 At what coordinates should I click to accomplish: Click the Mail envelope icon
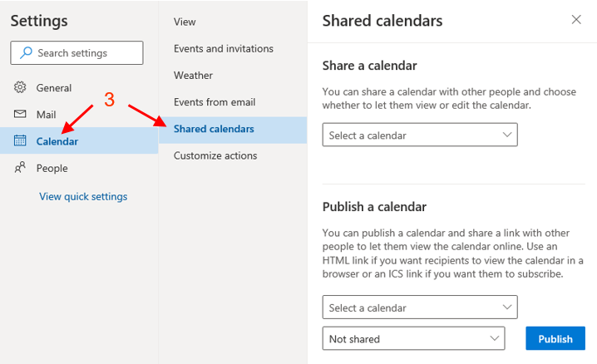point(21,114)
